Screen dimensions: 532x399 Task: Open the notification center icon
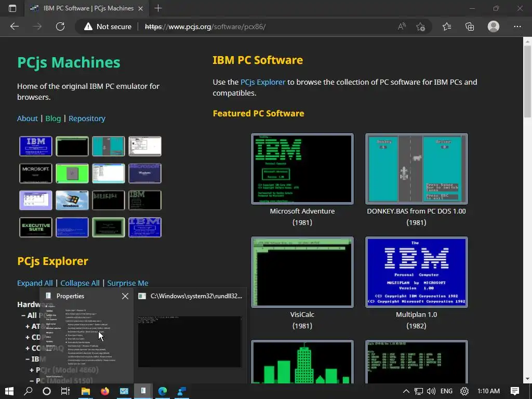pos(515,391)
